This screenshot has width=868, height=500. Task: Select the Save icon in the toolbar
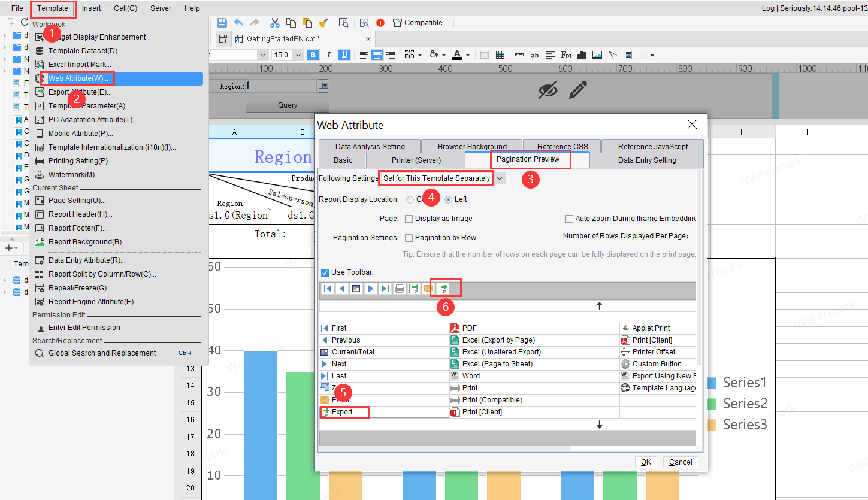pyautogui.click(x=222, y=22)
